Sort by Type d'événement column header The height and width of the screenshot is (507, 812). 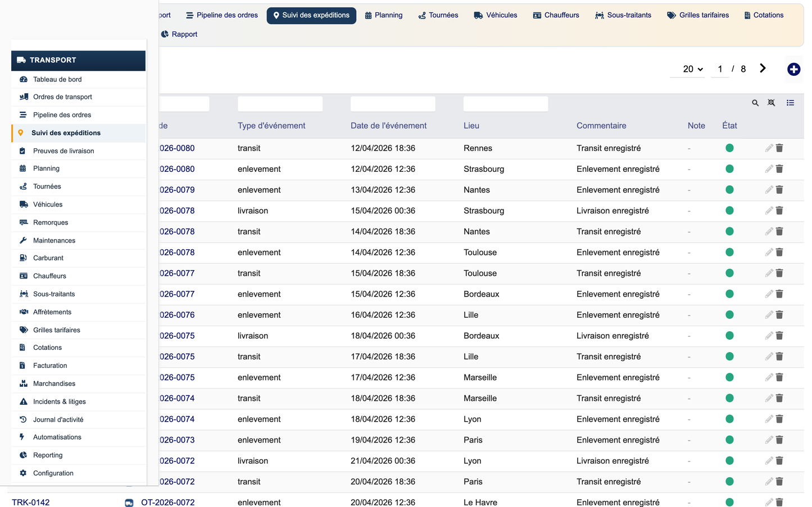[271, 126]
